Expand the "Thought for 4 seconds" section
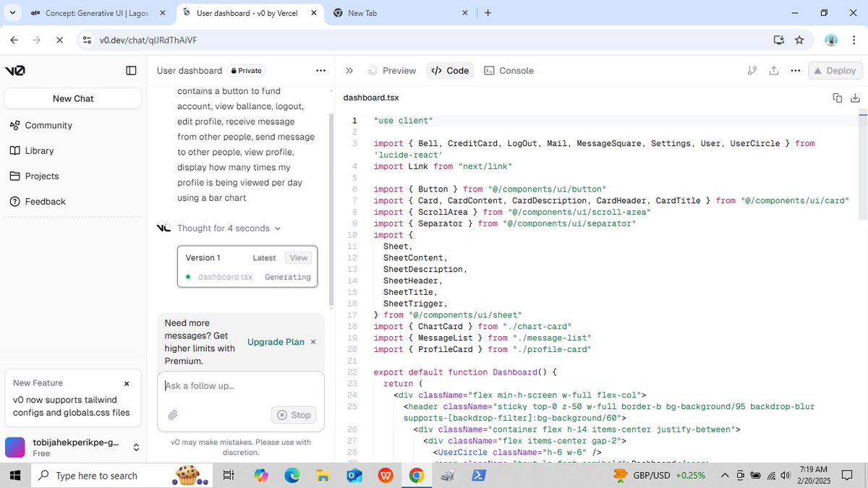The height and width of the screenshot is (488, 868). point(229,228)
